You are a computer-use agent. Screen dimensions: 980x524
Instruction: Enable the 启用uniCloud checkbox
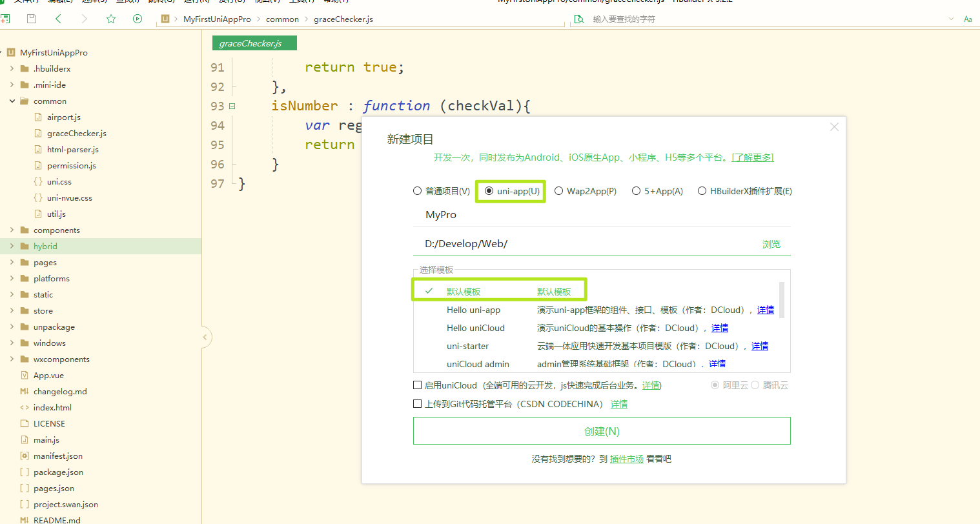pos(417,385)
